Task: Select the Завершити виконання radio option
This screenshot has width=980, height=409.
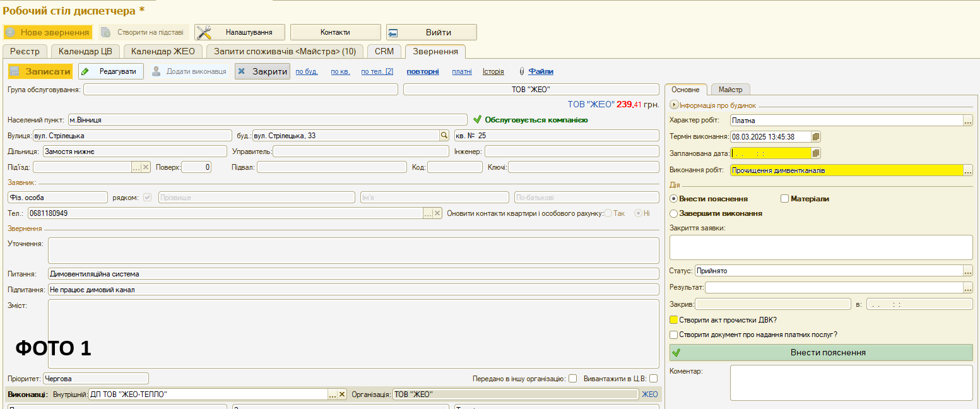Action: click(x=673, y=213)
